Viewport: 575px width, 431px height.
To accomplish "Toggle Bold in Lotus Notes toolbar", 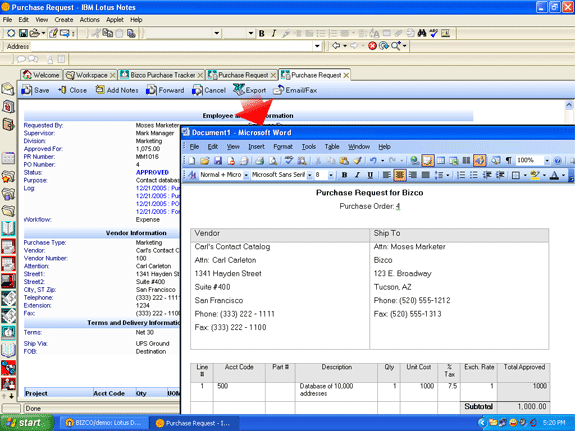I will coord(262,33).
